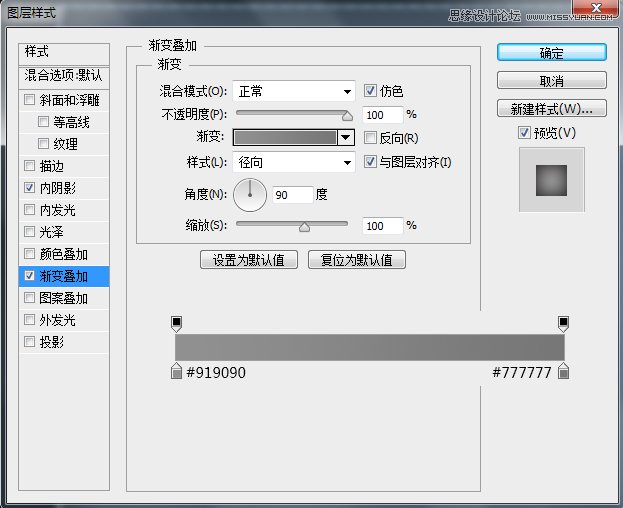Click the right opacity stop of gradient
The image size is (623, 508).
(x=563, y=324)
